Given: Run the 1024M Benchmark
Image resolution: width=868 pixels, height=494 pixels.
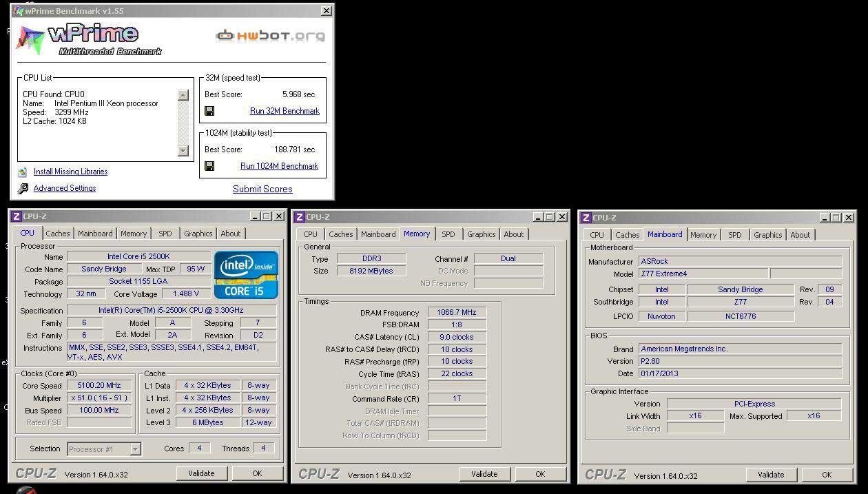Looking at the screenshot, I should pos(279,166).
